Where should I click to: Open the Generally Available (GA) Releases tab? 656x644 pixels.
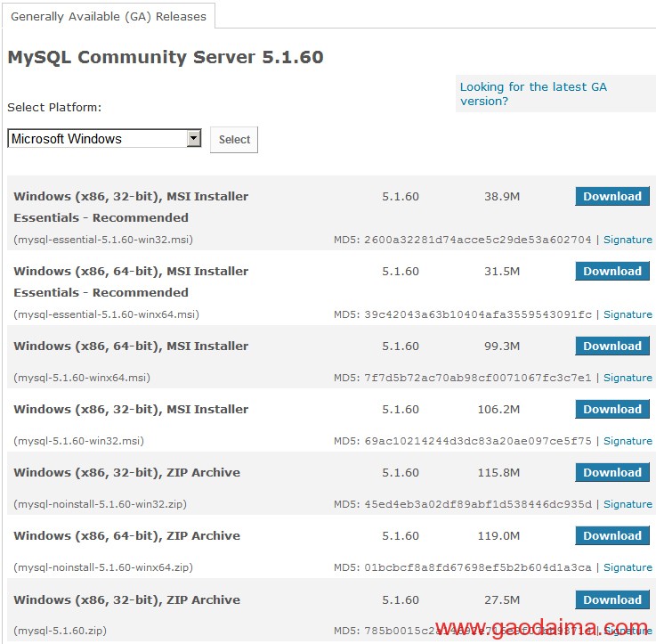click(x=109, y=16)
